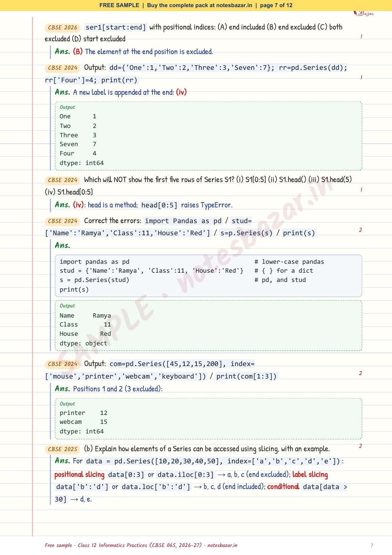Click the 'Output' label above Name Ramya
This screenshot has height=555, width=392.
tap(67, 306)
